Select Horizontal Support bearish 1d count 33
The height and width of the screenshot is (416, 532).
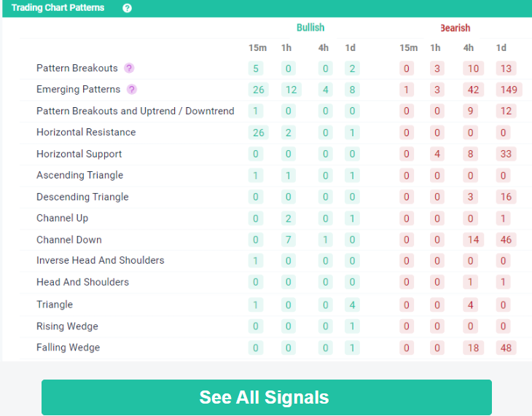[506, 154]
